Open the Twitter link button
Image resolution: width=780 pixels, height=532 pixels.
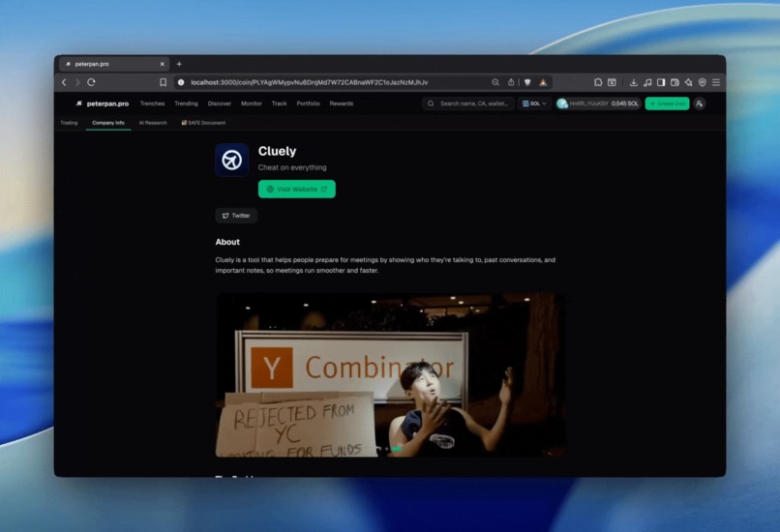tap(236, 216)
